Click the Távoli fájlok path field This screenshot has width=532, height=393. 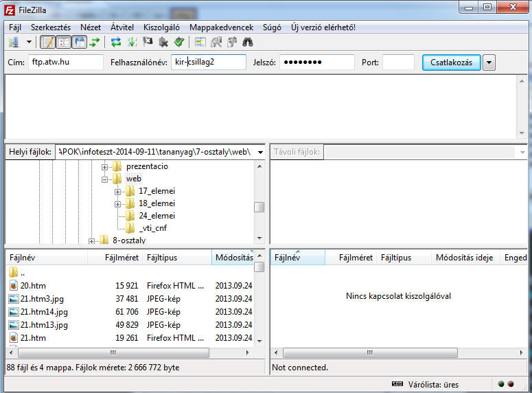[x=419, y=152]
